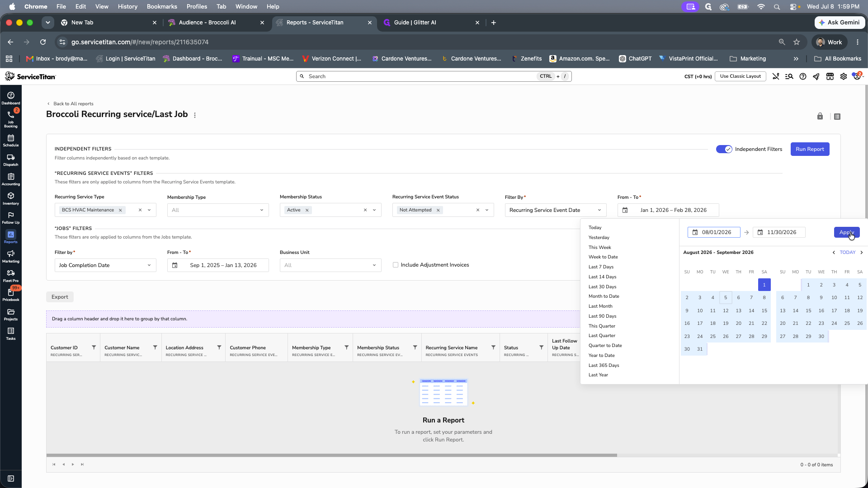Filter the Membership Type column
The height and width of the screenshot is (488, 868).
pos(347,347)
